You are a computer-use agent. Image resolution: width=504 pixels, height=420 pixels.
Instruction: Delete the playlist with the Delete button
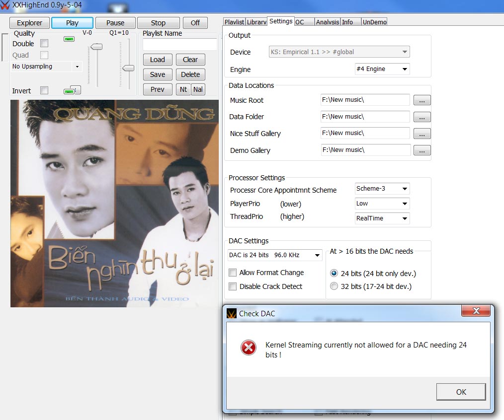[190, 74]
